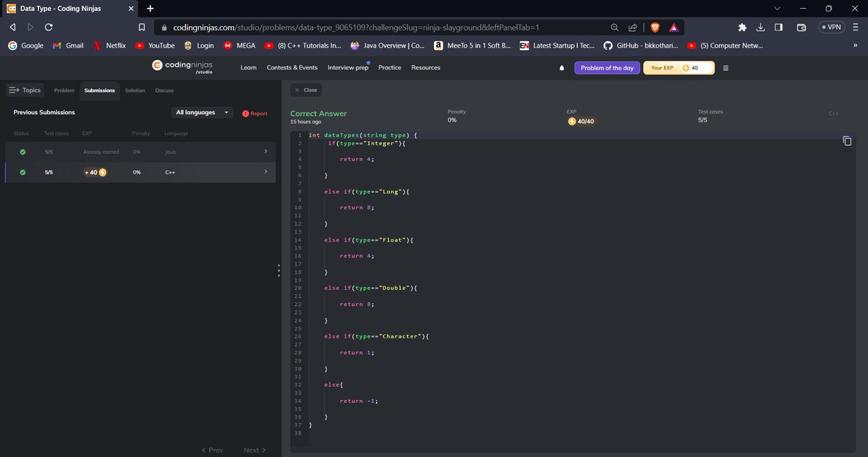Close the Data Type - Coding Ninjas tab
This screenshot has height=457, width=868.
pos(131,9)
